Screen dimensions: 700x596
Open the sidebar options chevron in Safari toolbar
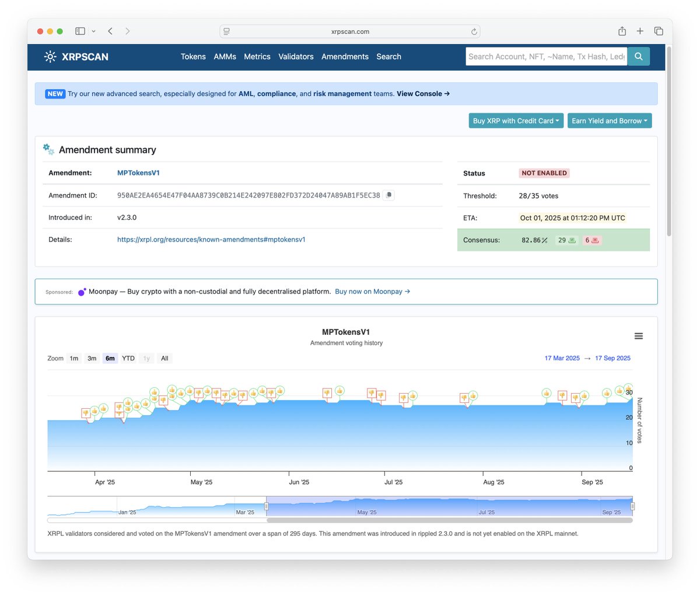(x=93, y=31)
